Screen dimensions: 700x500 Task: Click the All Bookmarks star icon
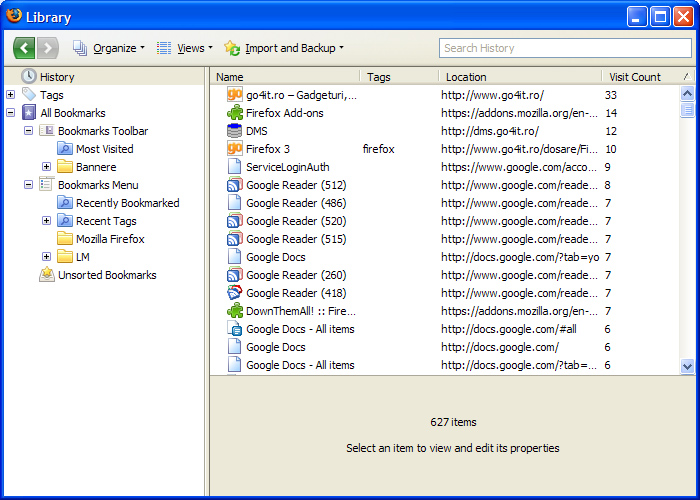point(29,112)
